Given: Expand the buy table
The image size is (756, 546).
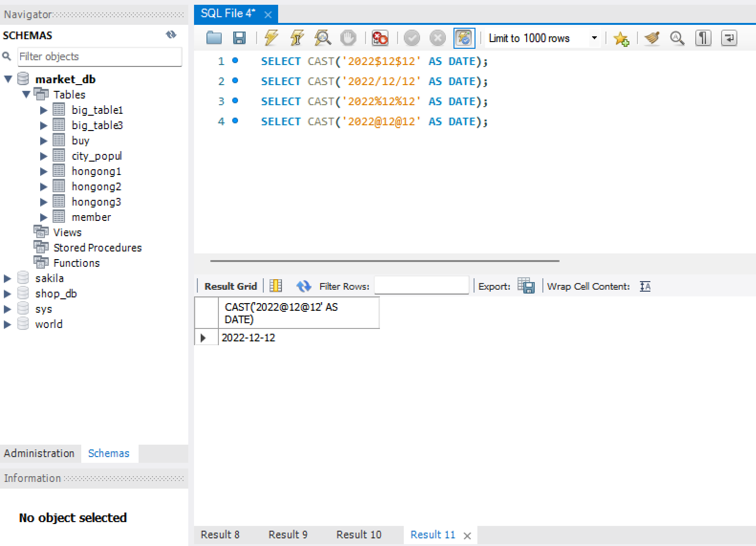Looking at the screenshot, I should 43,141.
